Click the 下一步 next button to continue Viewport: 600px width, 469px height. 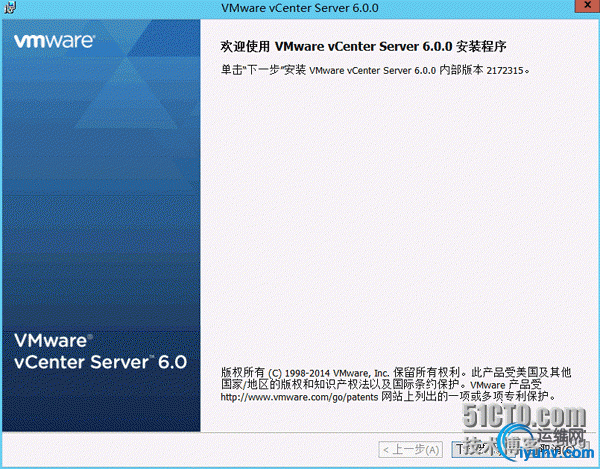483,449
